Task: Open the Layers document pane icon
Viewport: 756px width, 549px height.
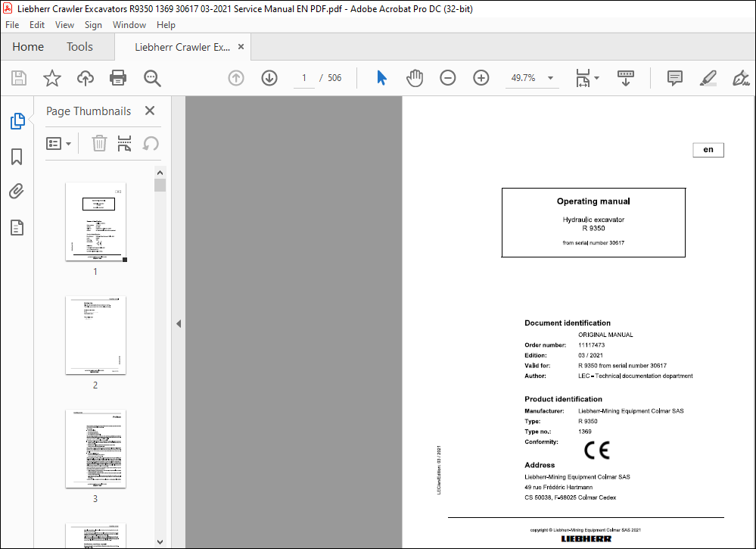Action: (17, 227)
